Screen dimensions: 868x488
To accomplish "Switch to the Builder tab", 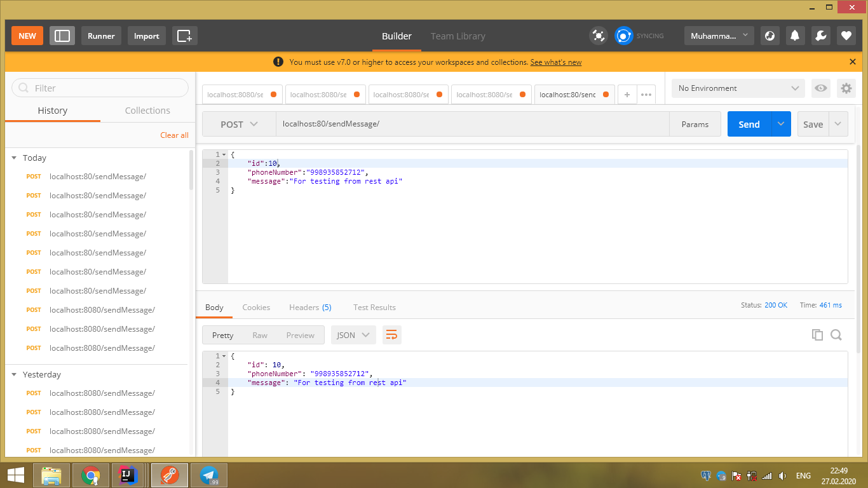I will click(397, 36).
